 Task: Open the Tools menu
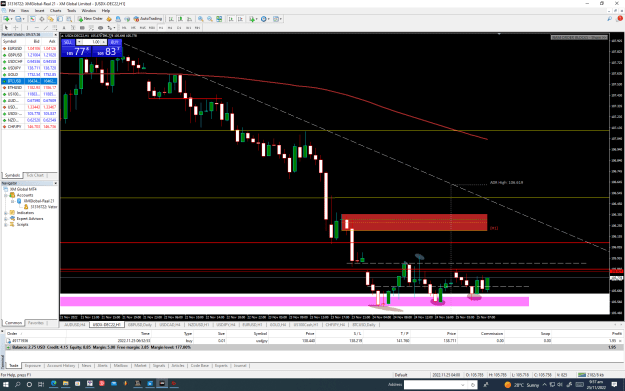(71, 10)
